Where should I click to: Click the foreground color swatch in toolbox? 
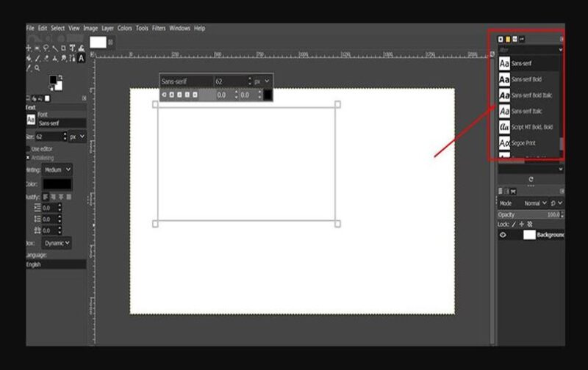53,79
